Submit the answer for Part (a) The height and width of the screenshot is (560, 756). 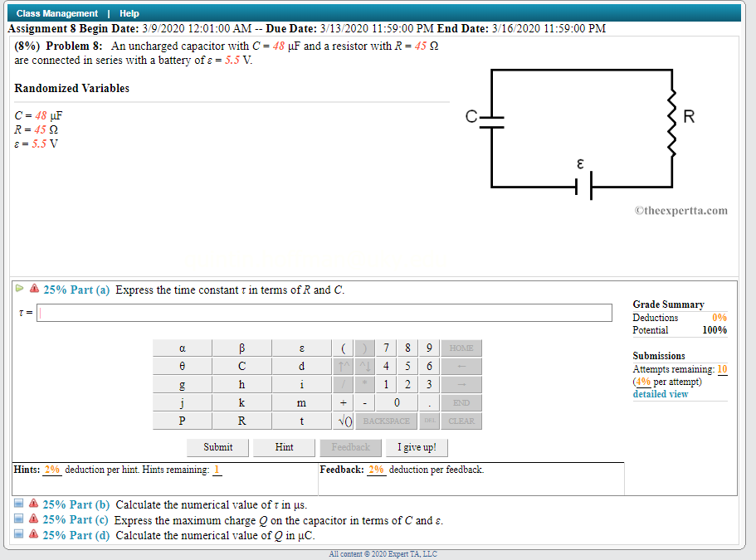(x=217, y=447)
